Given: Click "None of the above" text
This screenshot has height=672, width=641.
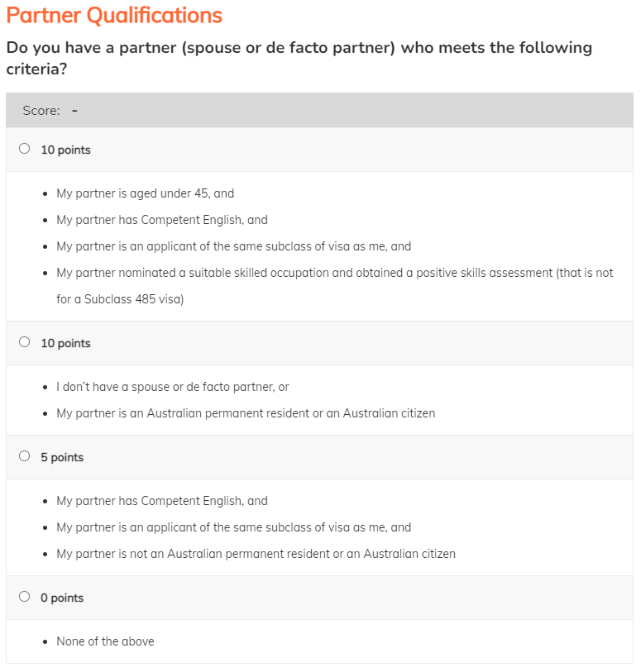Looking at the screenshot, I should coord(105,641).
